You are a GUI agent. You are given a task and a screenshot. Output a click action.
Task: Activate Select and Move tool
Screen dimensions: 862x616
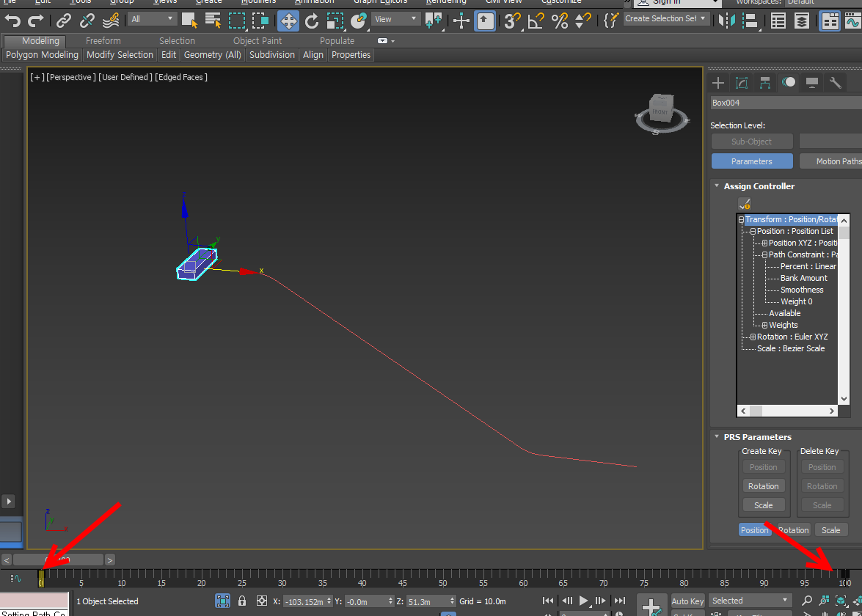click(288, 21)
